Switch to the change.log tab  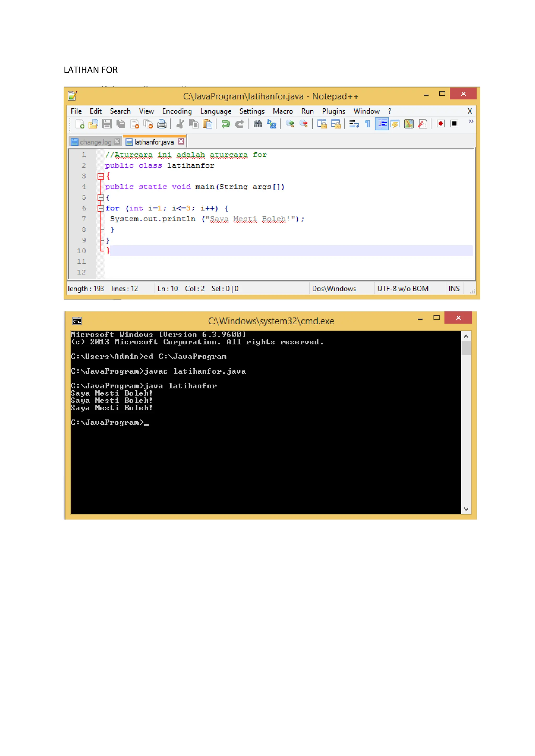click(x=95, y=142)
